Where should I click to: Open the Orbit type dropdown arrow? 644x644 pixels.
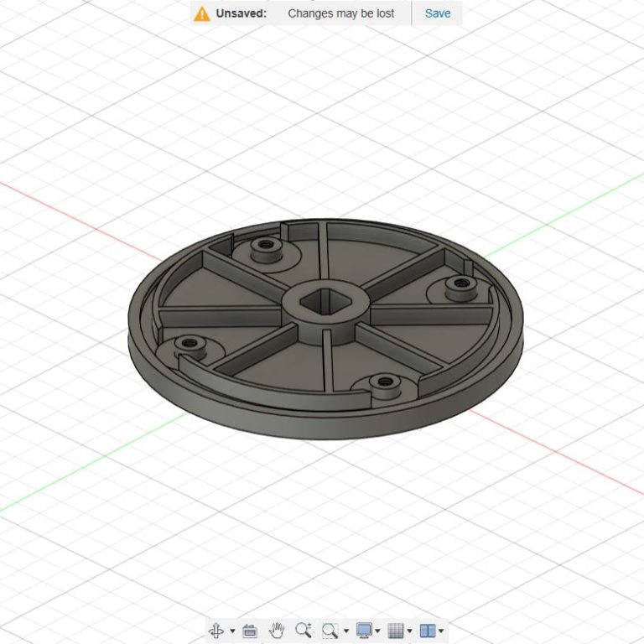pos(232,631)
